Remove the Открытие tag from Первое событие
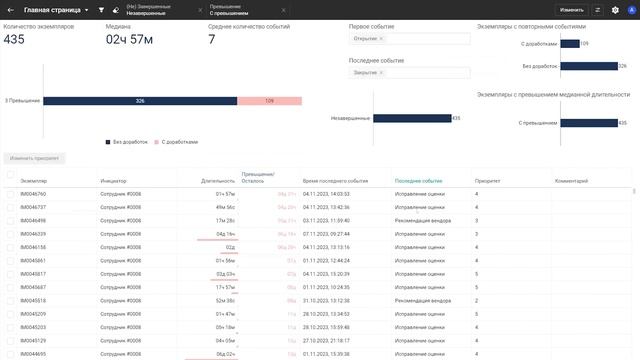 [x=381, y=39]
